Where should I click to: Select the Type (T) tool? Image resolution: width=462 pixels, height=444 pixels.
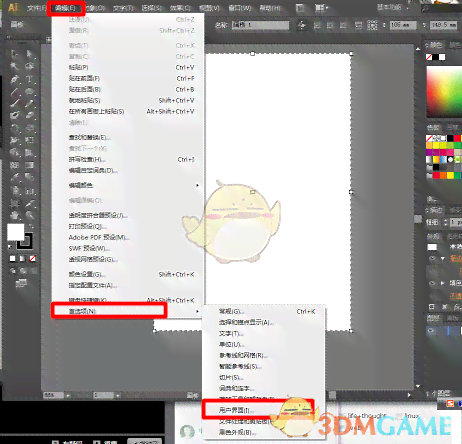(30, 79)
